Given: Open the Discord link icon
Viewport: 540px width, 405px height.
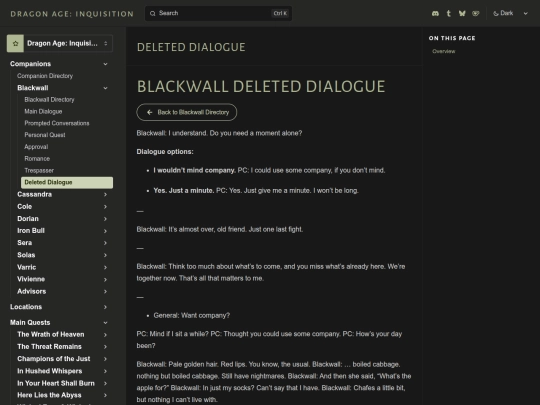Looking at the screenshot, I should 435,13.
